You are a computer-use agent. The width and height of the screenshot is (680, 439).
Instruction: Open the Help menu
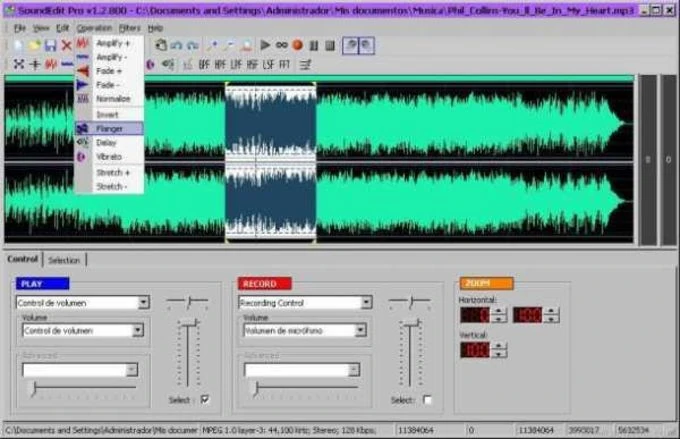[155, 28]
